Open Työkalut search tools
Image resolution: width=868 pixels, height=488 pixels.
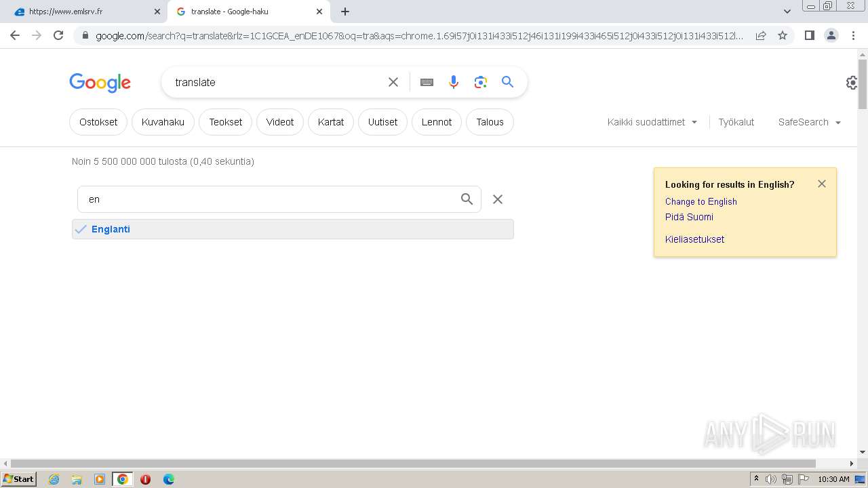736,122
